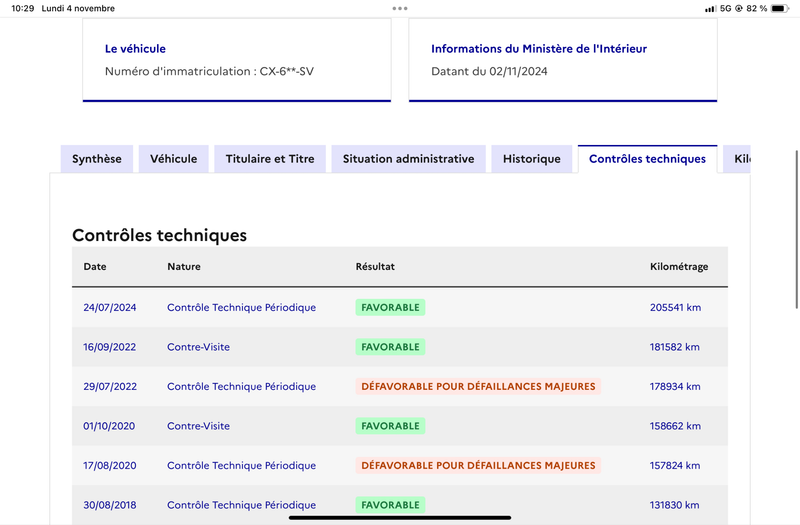The width and height of the screenshot is (800, 525).
Task: Click the Le véhicule card heading
Action: pos(135,48)
